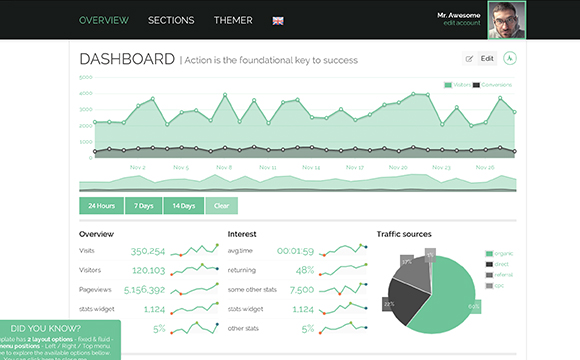Click the Nov 8 axis label
Screen dimensions: 580x360
coord(224,168)
